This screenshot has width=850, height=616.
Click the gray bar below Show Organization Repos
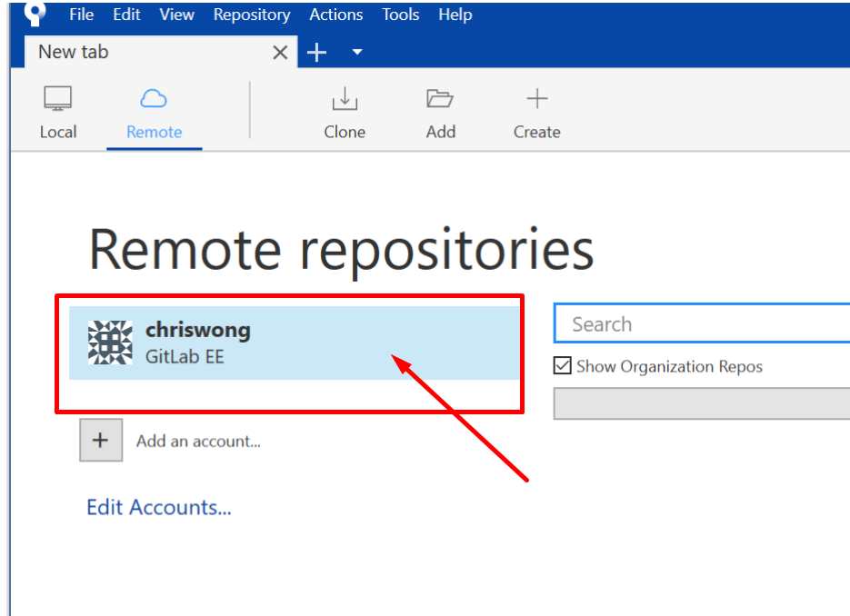(702, 403)
